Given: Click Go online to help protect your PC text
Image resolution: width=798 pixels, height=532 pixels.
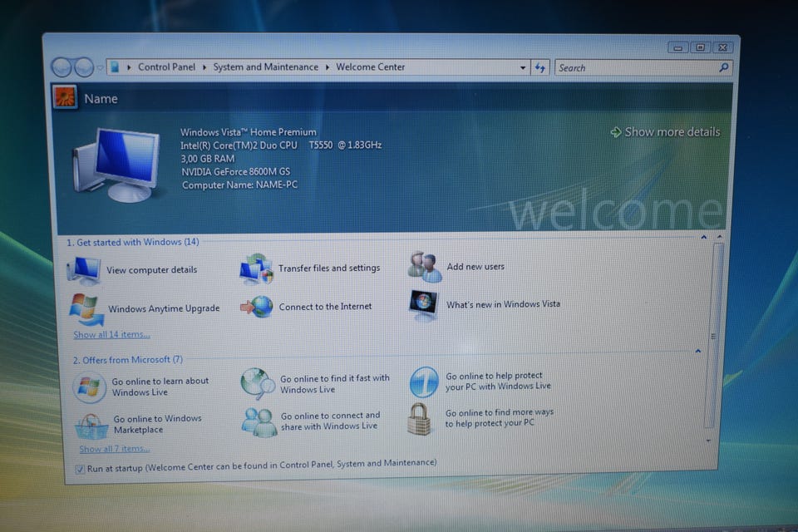Looking at the screenshot, I should click(x=498, y=381).
